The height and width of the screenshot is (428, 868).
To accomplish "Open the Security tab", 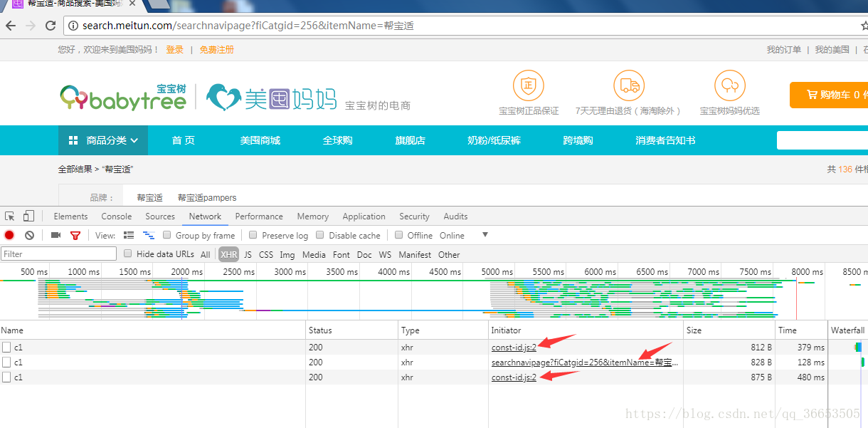I will coord(414,216).
